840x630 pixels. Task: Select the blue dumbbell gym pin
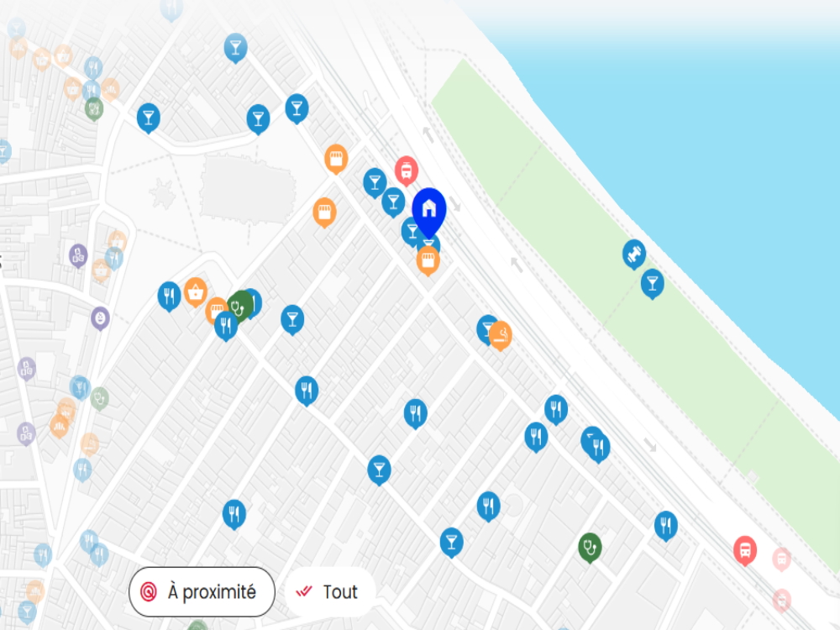633,254
